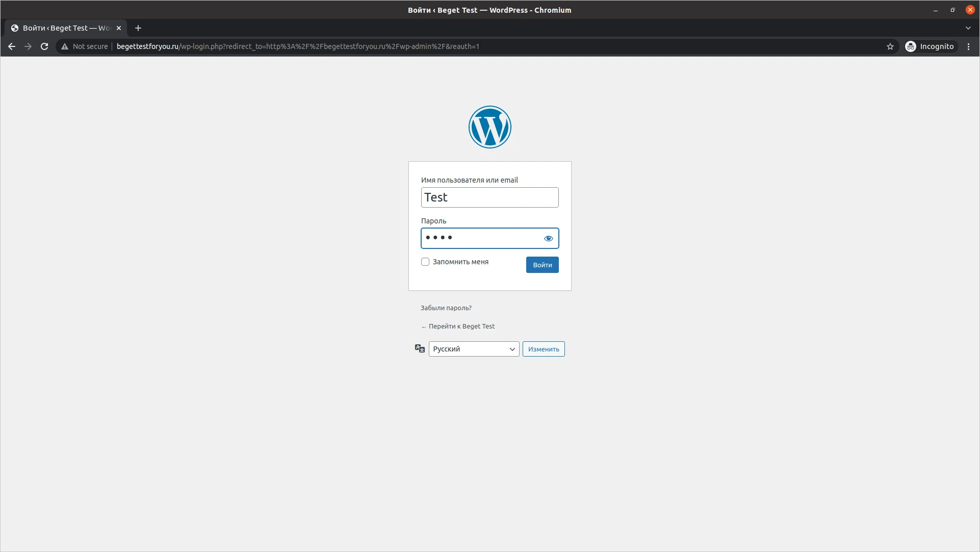Viewport: 980px width, 552px height.
Task: Click browser back arrow
Action: tap(12, 46)
